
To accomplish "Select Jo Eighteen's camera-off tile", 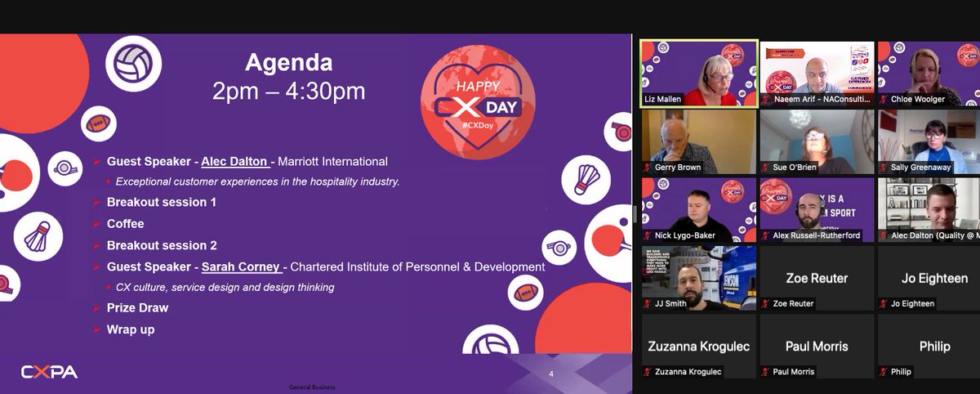I will pyautogui.click(x=929, y=278).
